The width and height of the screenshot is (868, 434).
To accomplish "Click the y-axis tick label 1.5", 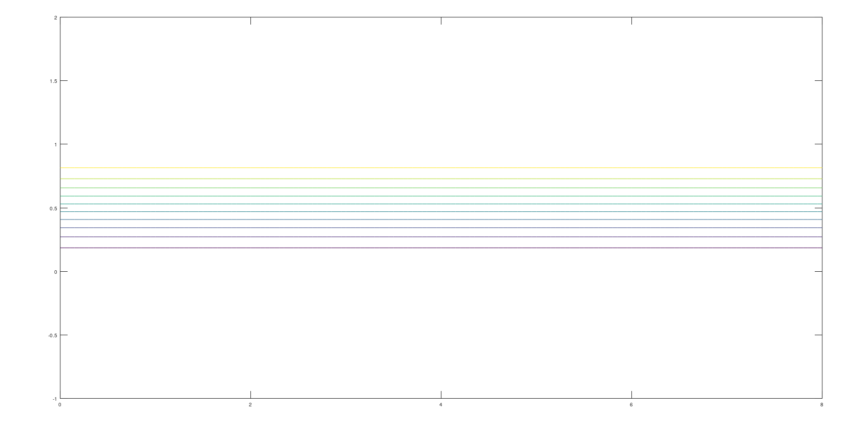I will [x=53, y=81].
